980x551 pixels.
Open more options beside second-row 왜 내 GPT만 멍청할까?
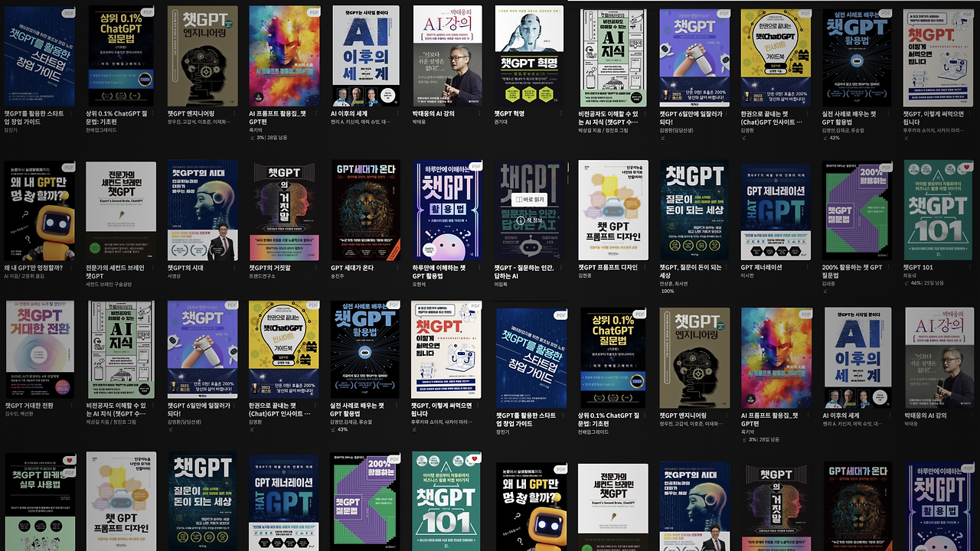point(71,268)
